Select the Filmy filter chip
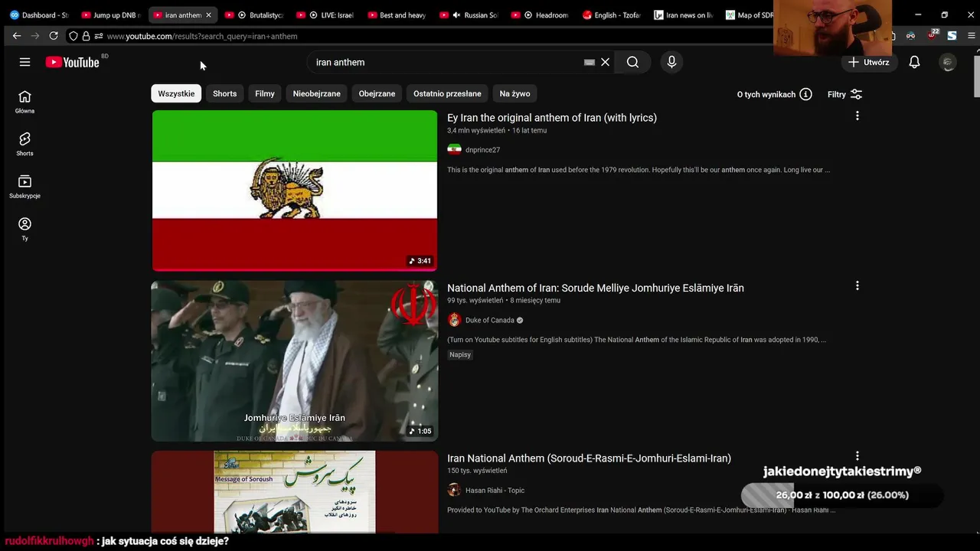 pos(265,93)
